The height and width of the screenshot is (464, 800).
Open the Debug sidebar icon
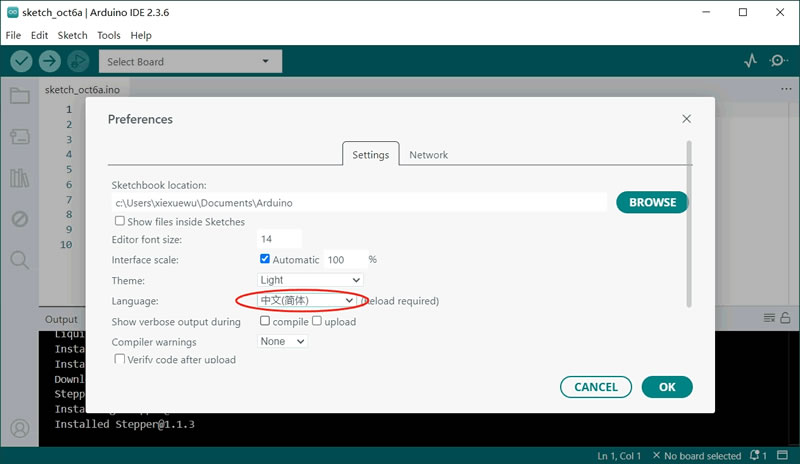pos(19,219)
